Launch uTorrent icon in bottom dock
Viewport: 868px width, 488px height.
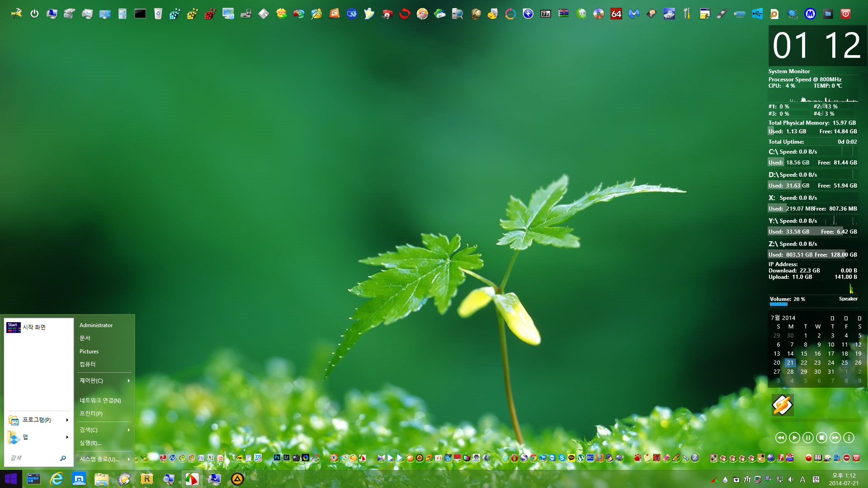pyautogui.click(x=581, y=458)
